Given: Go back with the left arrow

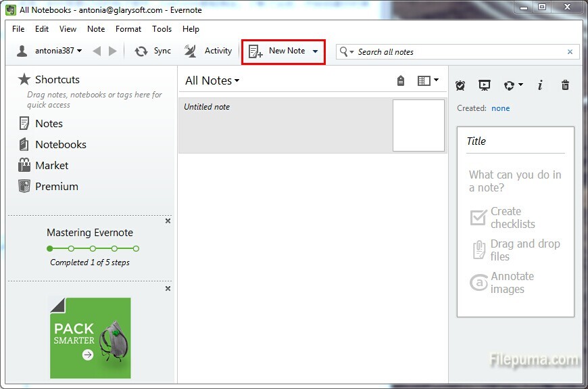Looking at the screenshot, I should click(97, 51).
